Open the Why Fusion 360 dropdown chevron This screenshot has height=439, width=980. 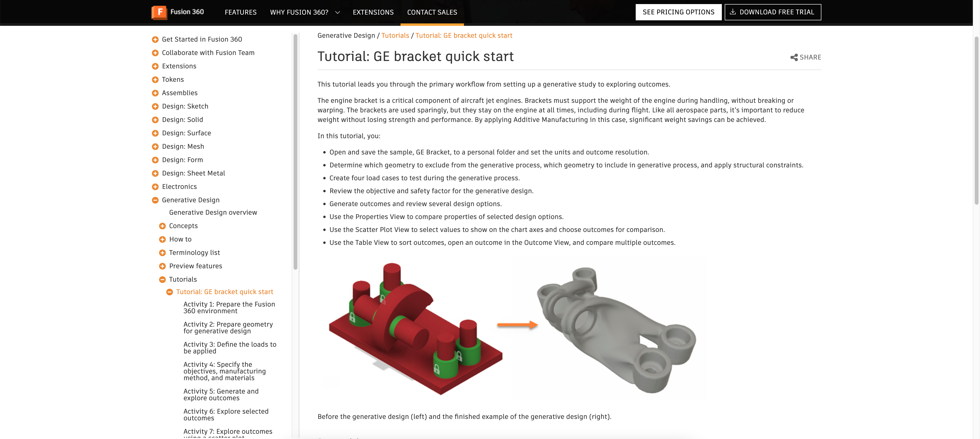[x=337, y=12]
